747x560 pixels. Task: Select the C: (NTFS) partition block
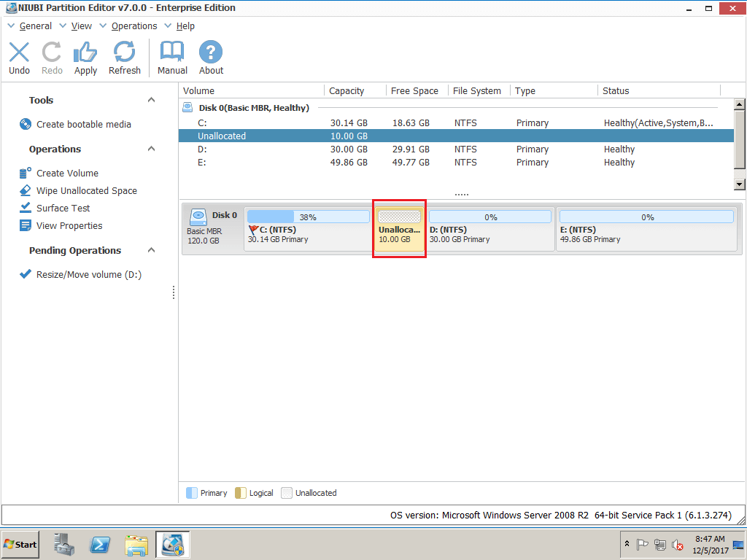coord(308,228)
